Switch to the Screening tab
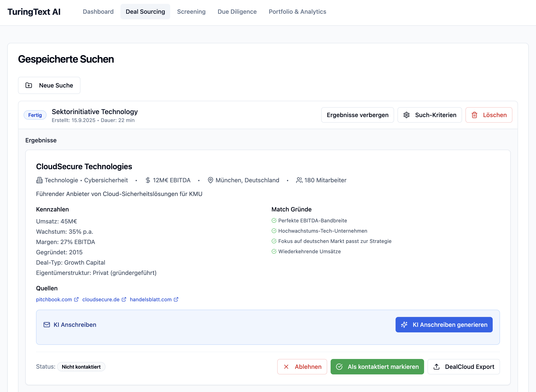536x392 pixels. click(x=191, y=12)
